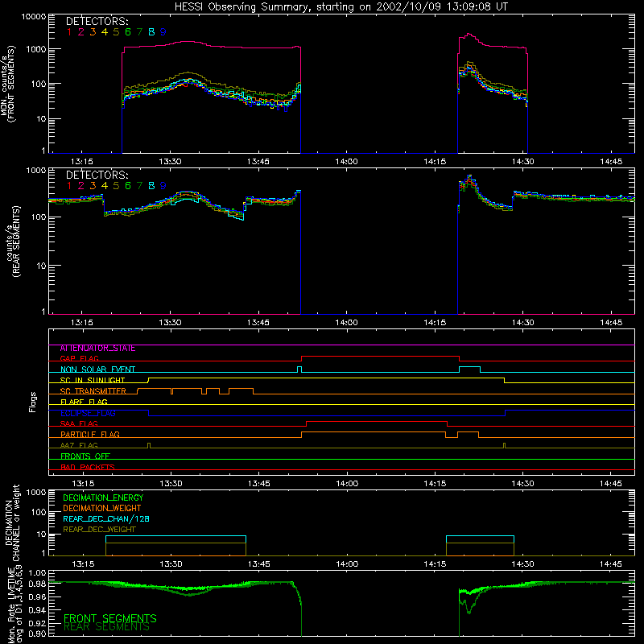Click the NON_SOLAR_EVENT flag label

pyautogui.click(x=97, y=369)
